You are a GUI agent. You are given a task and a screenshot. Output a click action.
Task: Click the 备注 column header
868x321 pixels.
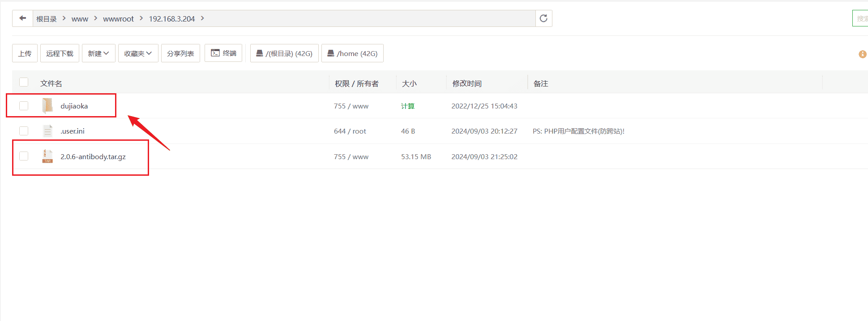541,83
